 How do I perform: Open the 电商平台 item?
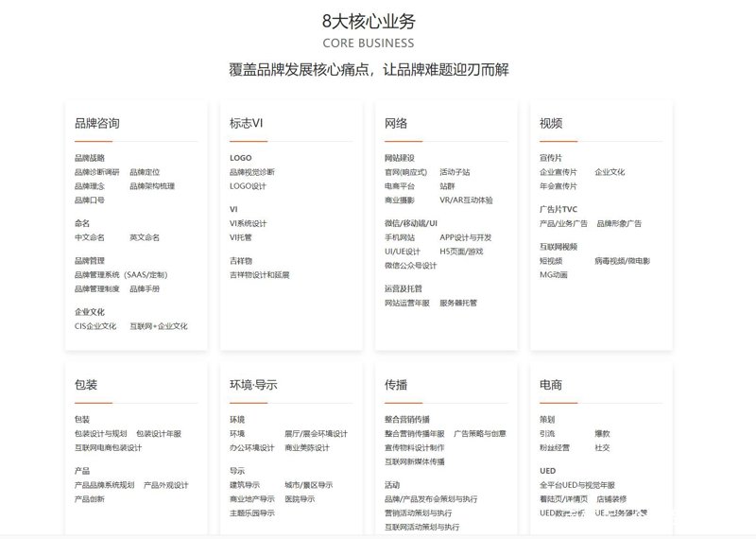(399, 186)
